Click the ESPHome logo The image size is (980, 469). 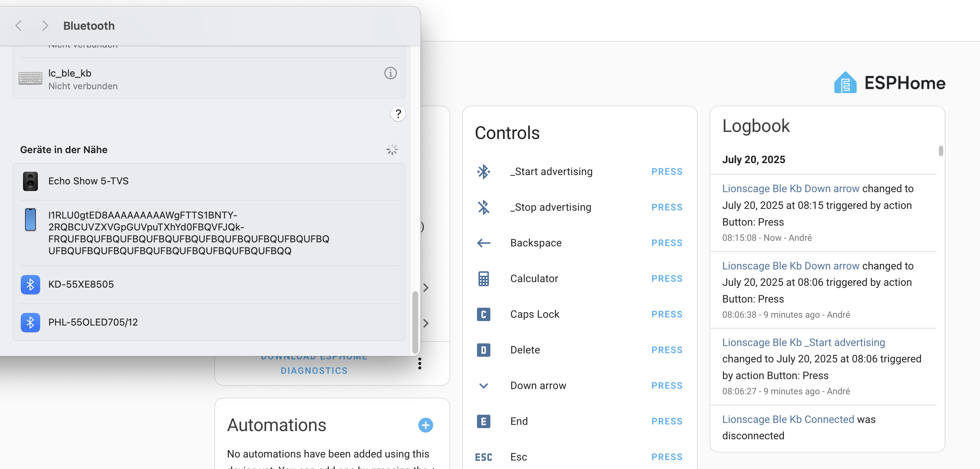[845, 83]
